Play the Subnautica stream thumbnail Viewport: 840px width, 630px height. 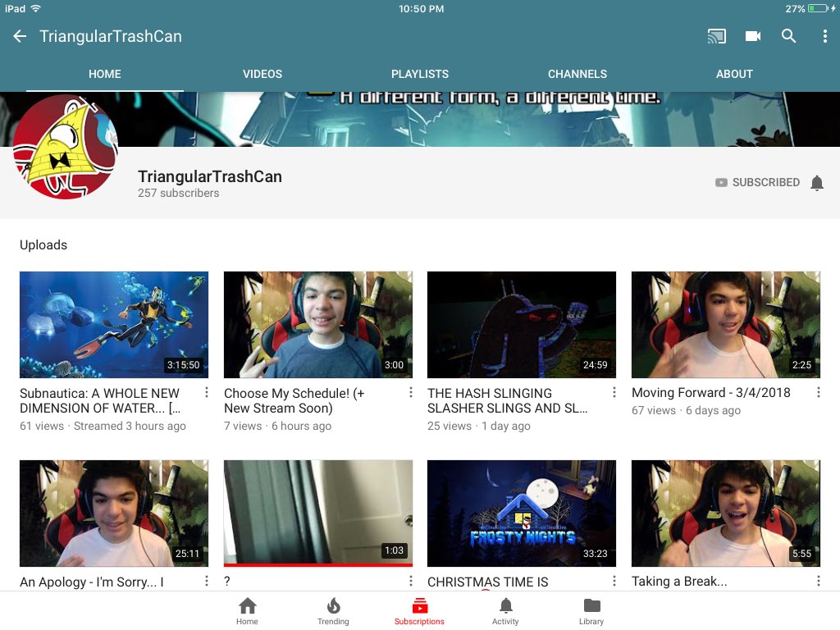click(x=114, y=325)
